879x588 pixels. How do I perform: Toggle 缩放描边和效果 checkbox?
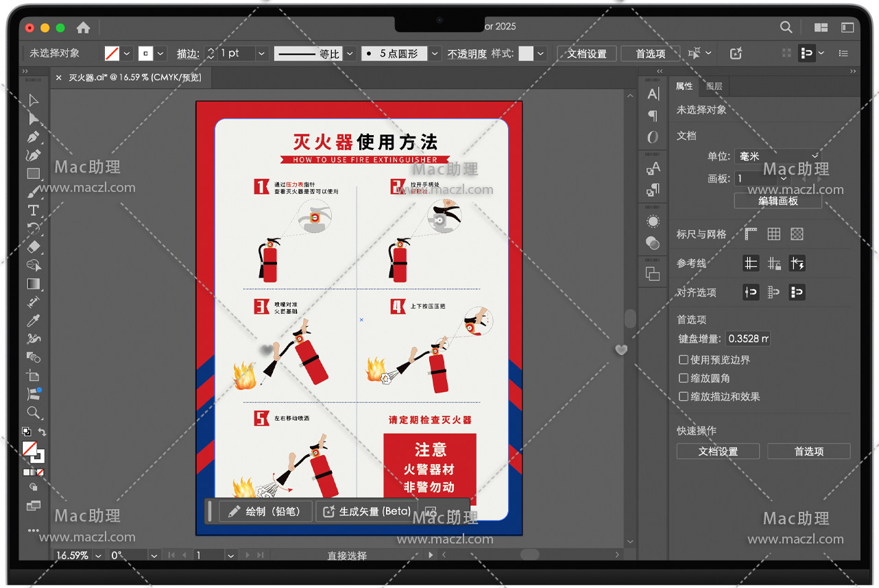[683, 397]
